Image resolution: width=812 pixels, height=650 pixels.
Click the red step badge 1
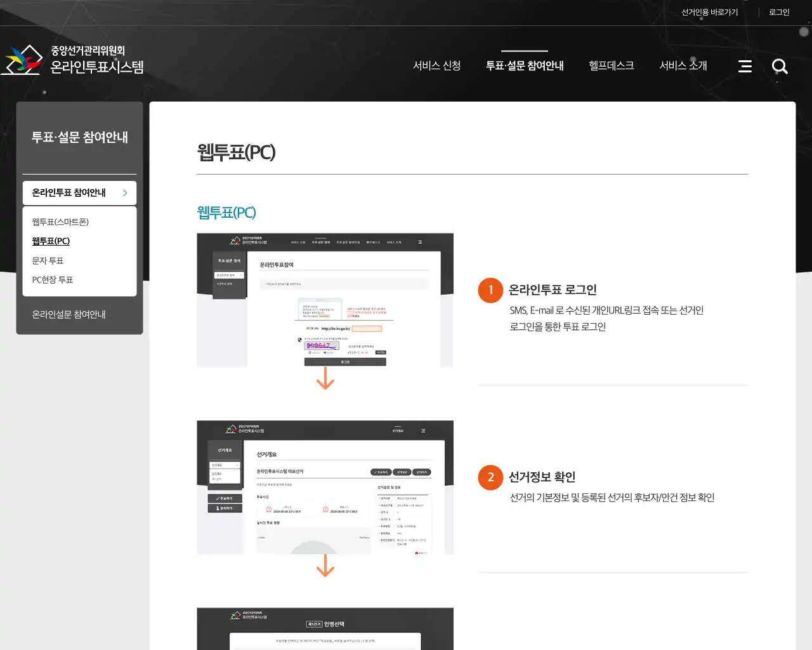click(490, 290)
